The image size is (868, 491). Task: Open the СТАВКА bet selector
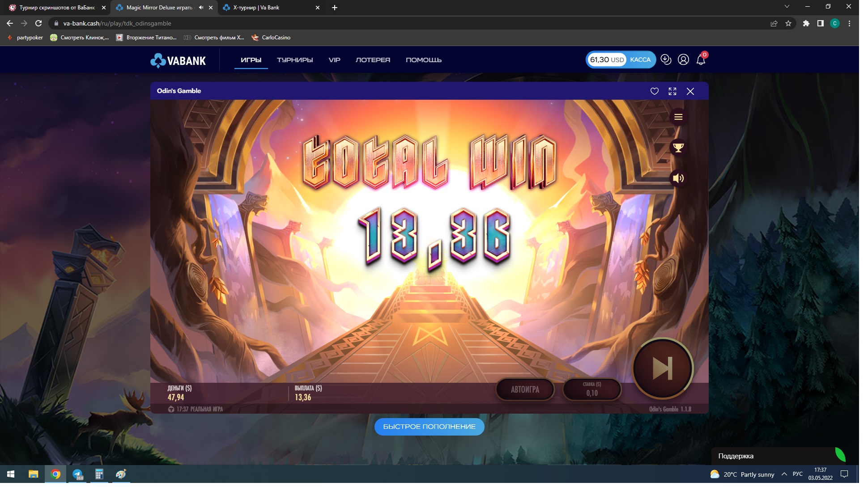591,389
